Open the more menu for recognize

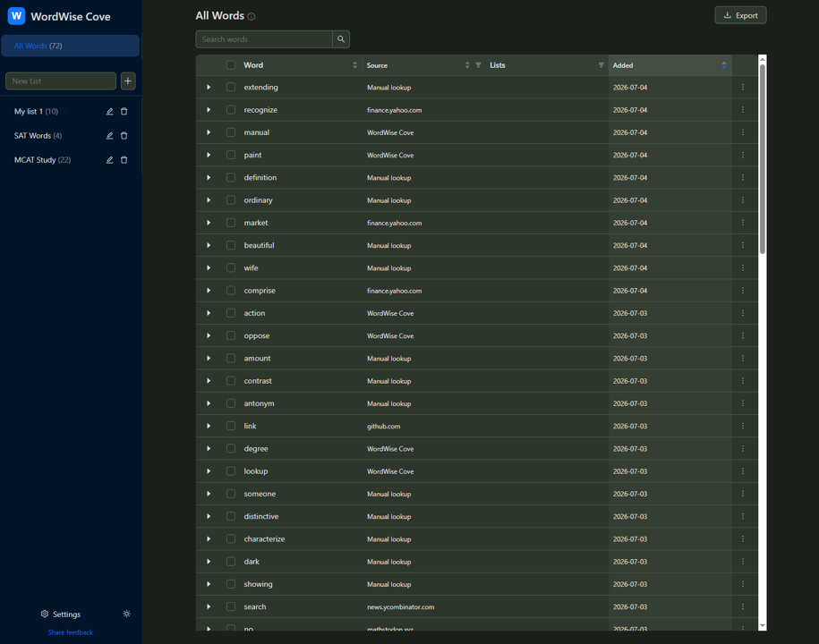point(743,110)
